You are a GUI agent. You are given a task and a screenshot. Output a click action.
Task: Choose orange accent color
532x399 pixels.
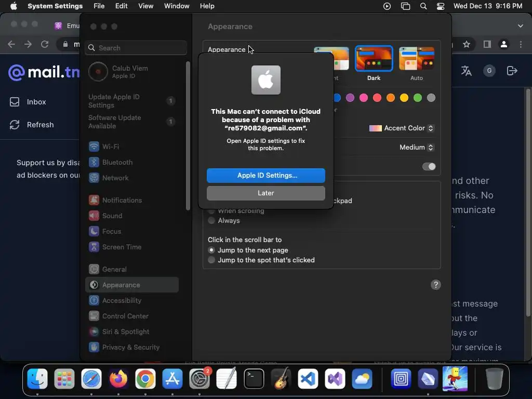click(x=391, y=98)
